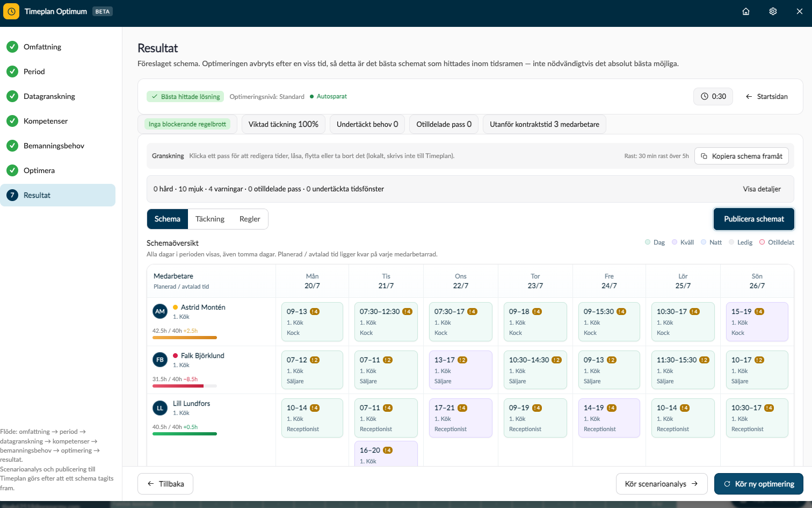The height and width of the screenshot is (508, 812).
Task: Click Viktad täckning 100% chip
Action: tap(283, 124)
